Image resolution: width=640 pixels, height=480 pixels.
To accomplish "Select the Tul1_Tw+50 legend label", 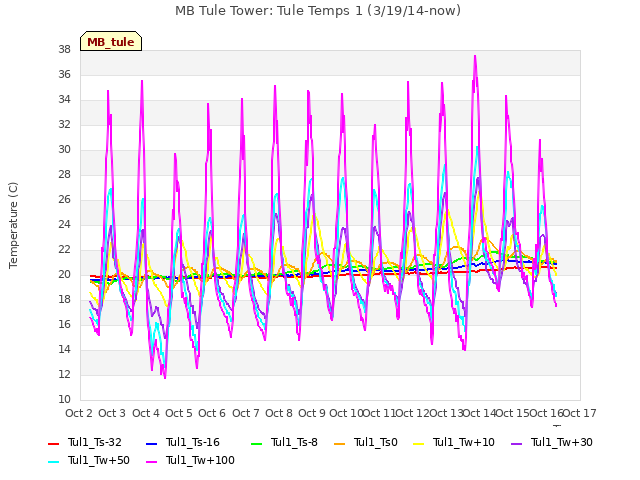I will (x=99, y=460).
